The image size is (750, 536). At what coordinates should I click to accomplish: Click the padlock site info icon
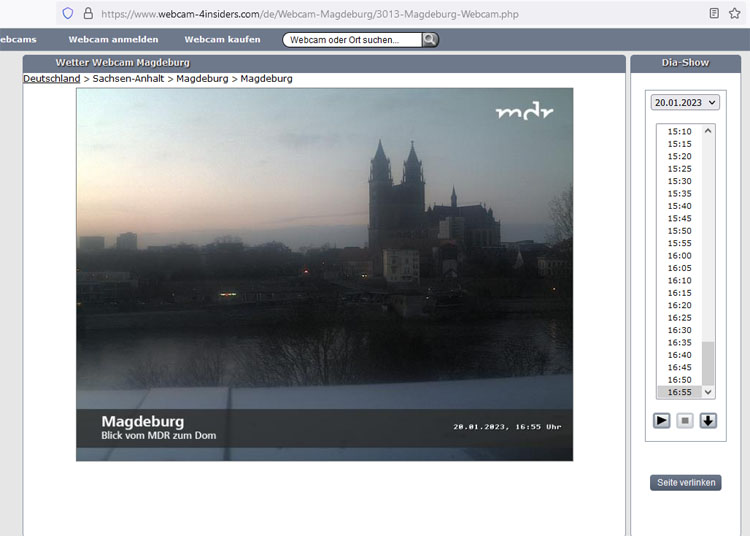click(88, 13)
